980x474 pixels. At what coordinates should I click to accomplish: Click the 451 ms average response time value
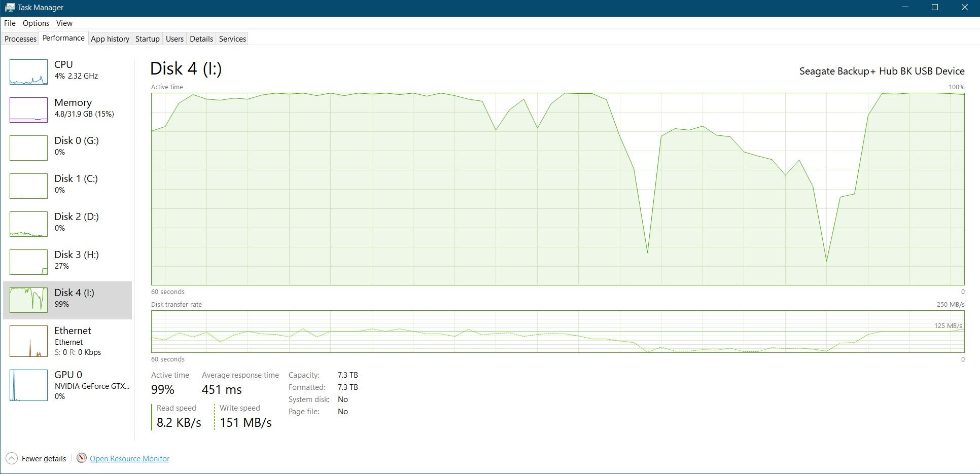[x=222, y=389]
